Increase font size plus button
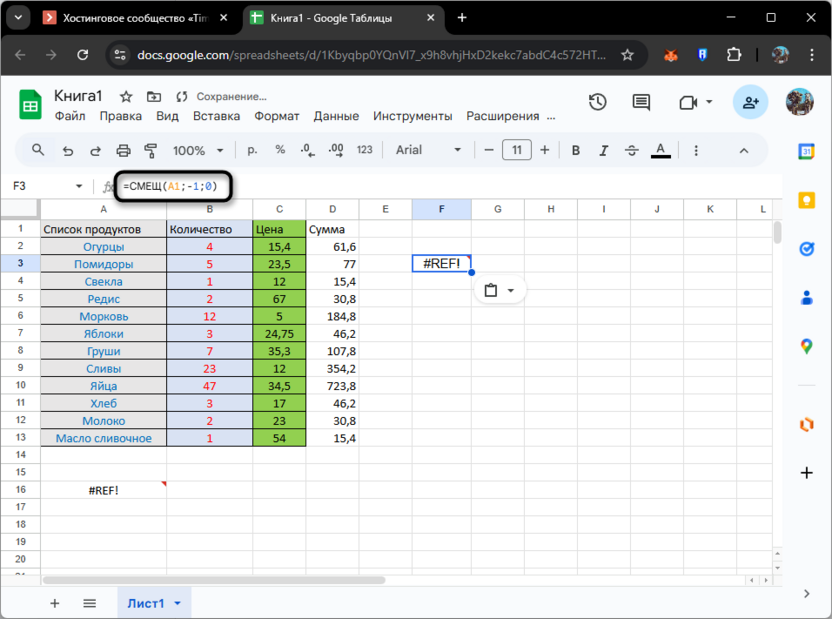 [x=545, y=150]
